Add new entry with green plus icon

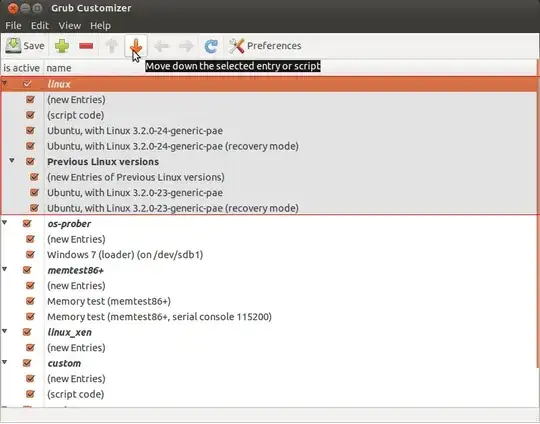(x=62, y=46)
